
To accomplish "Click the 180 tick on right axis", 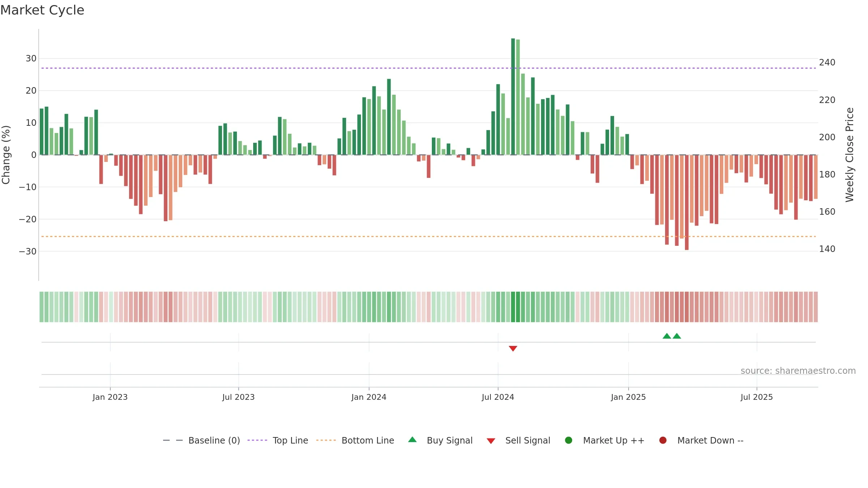I will (x=827, y=174).
